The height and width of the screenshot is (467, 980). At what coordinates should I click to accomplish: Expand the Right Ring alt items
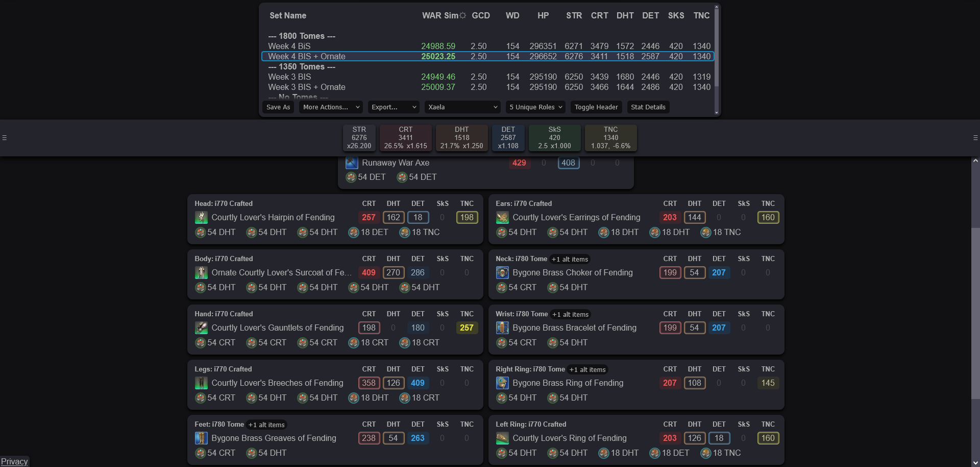587,369
